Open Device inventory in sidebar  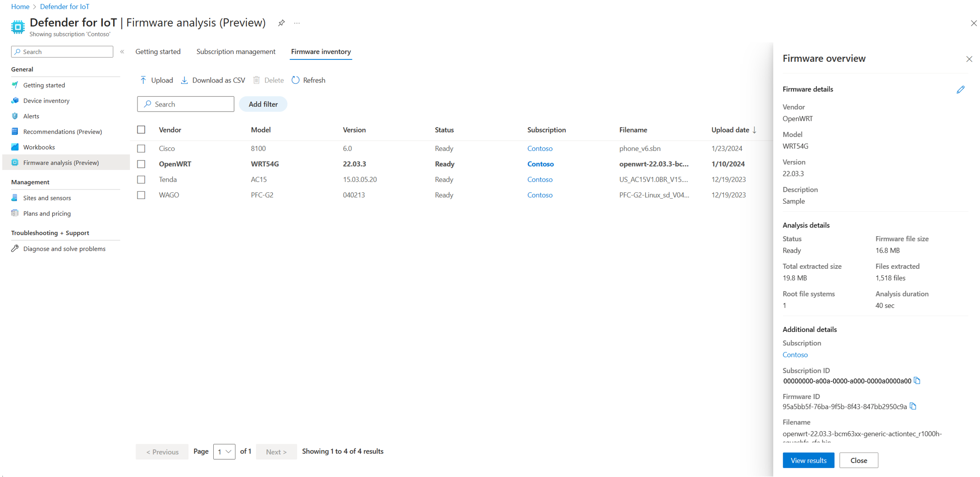pyautogui.click(x=46, y=101)
